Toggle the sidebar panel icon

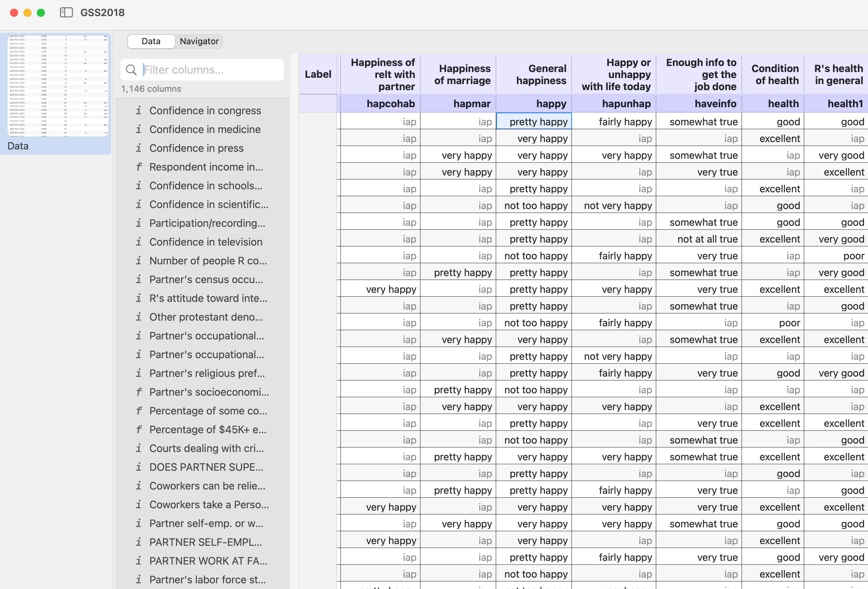[x=66, y=12]
